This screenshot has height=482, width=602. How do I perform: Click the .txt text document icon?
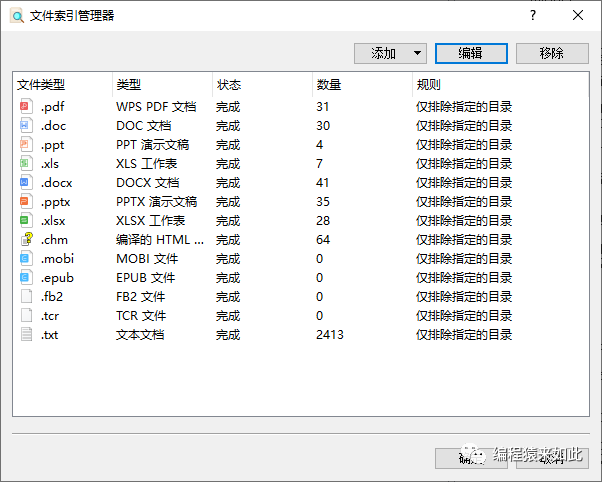pos(26,335)
